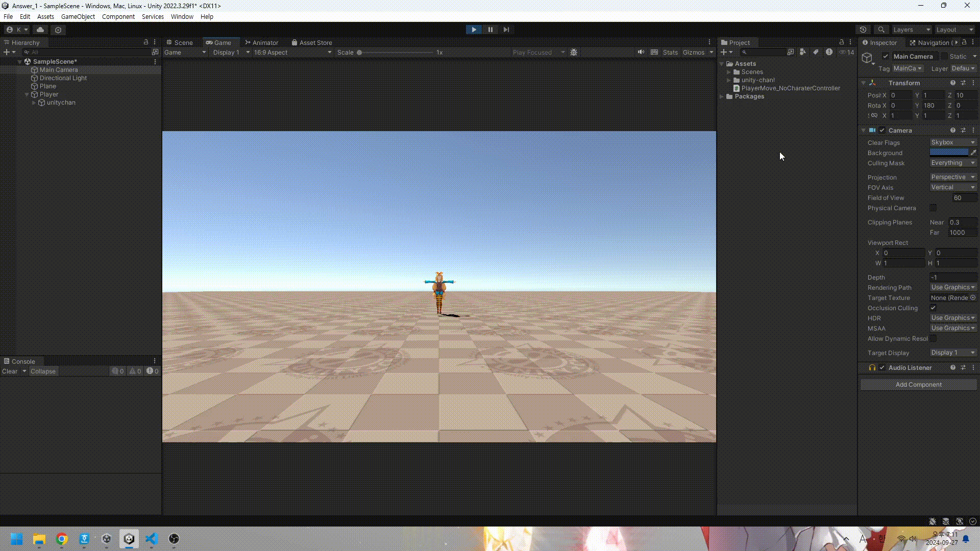Viewport: 980px width, 551px height.
Task: Click Search by Label tag icon
Action: (816, 52)
